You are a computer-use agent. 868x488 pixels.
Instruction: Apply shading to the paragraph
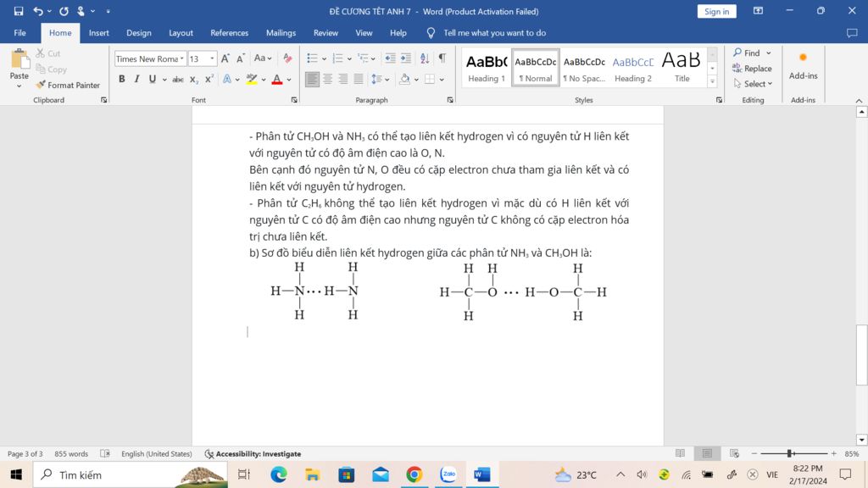(405, 79)
